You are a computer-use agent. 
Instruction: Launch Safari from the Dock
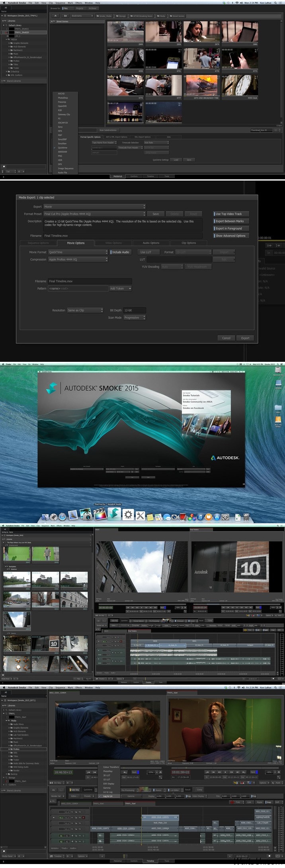coord(62,517)
